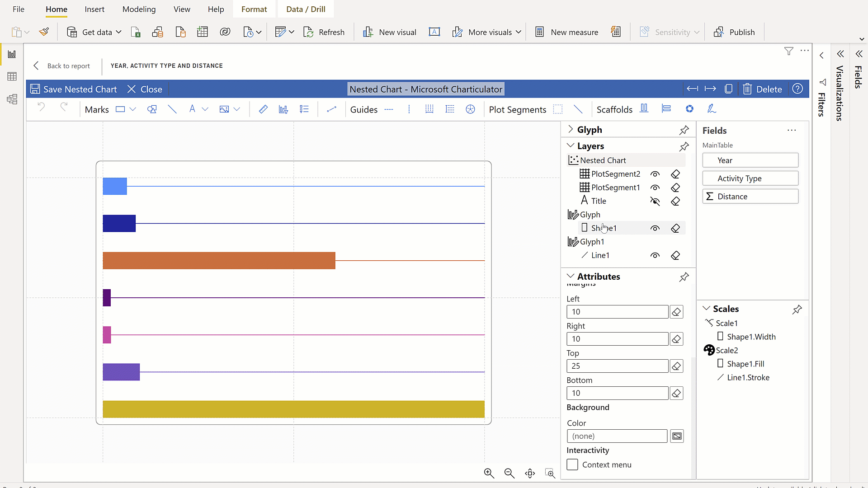This screenshot has width=868, height=488.
Task: Insert horizontal stack scaffold
Action: click(644, 109)
